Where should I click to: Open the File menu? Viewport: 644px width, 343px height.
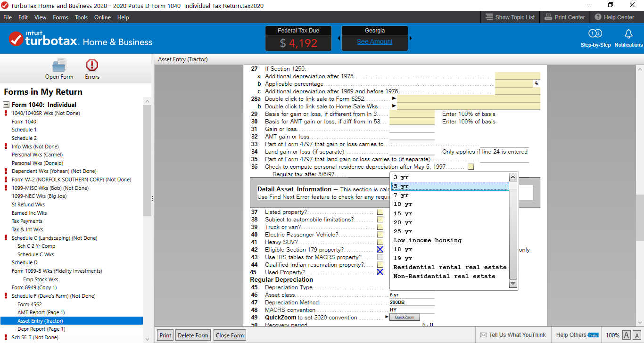point(8,17)
